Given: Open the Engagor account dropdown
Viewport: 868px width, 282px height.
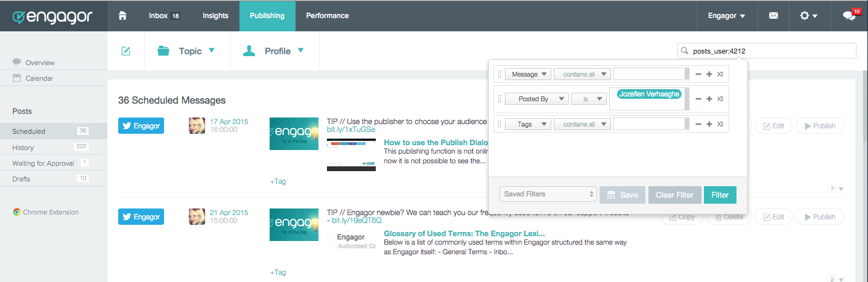Looking at the screenshot, I should click(x=726, y=16).
